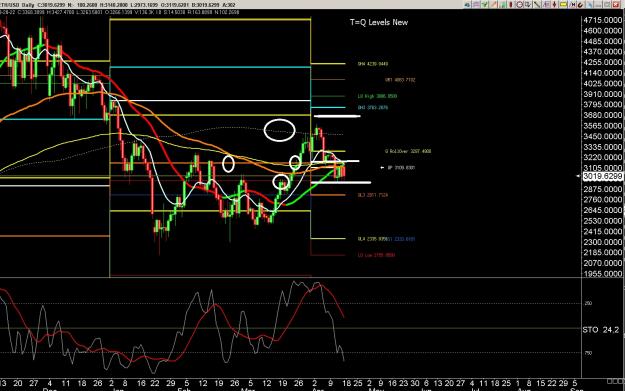Click the orange level label near 2875

click(x=373, y=195)
